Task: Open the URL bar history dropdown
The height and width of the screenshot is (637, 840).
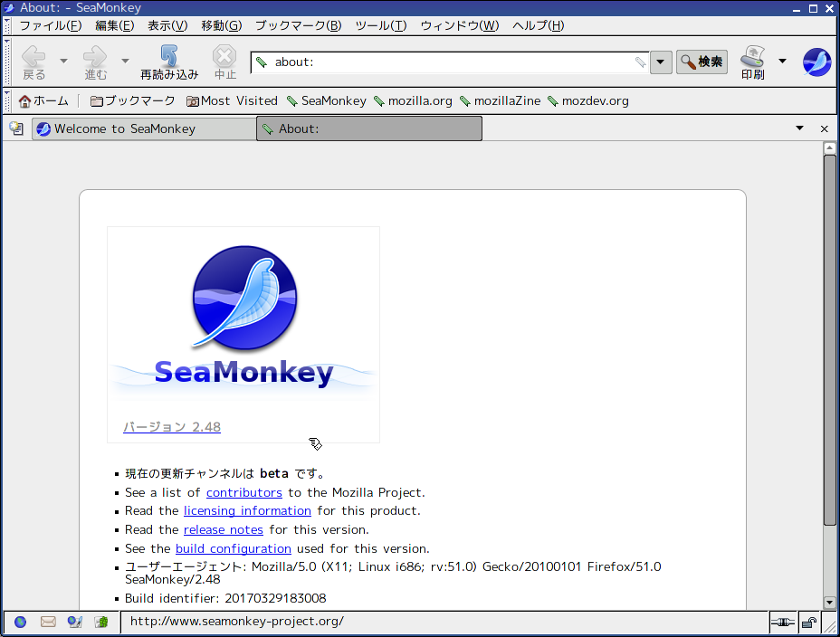Action: coord(661,62)
